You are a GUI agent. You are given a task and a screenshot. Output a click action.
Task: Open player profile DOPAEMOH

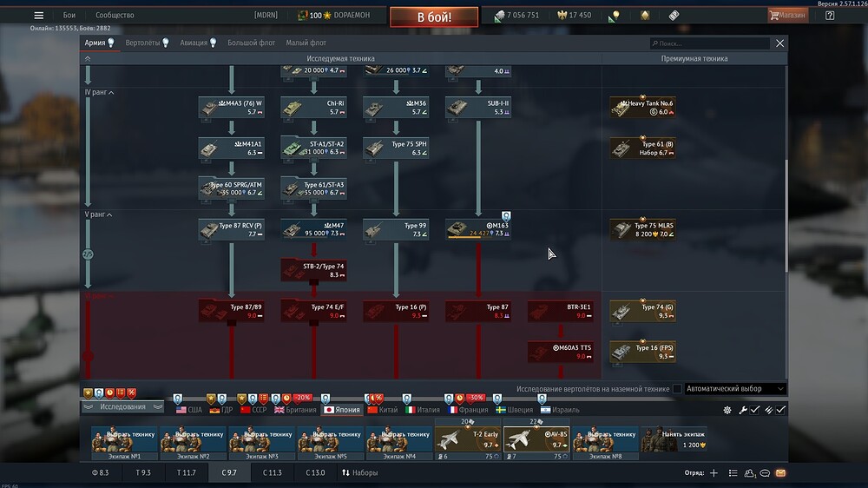(334, 15)
